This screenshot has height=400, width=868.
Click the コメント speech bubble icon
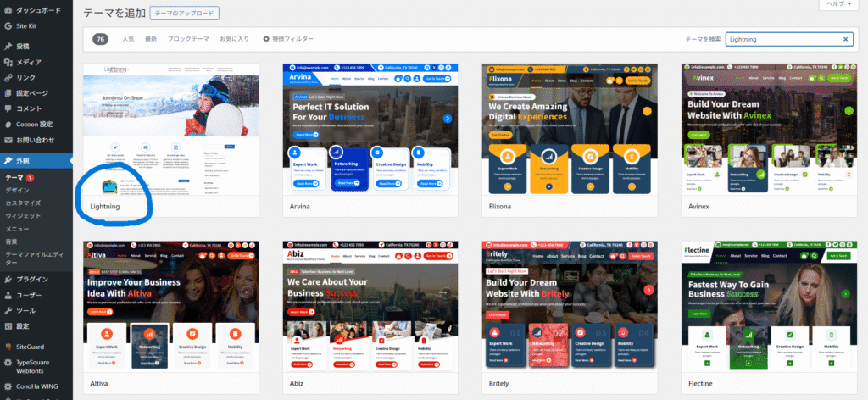[8, 108]
